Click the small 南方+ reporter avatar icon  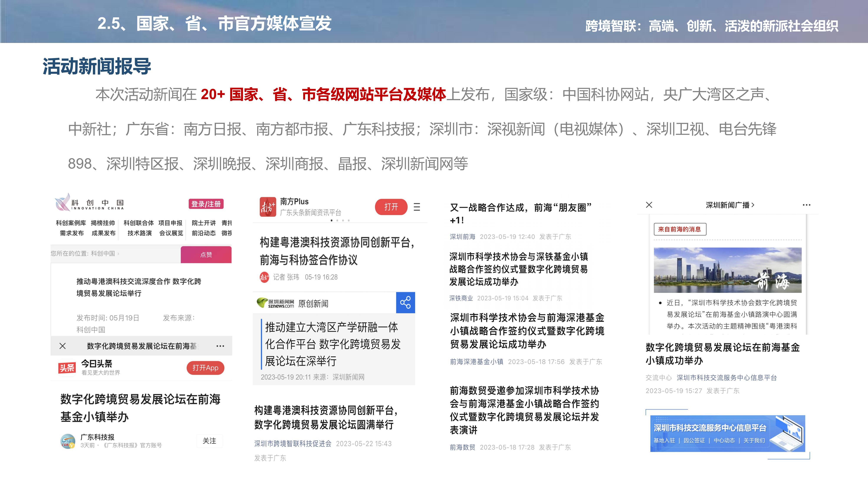(264, 277)
